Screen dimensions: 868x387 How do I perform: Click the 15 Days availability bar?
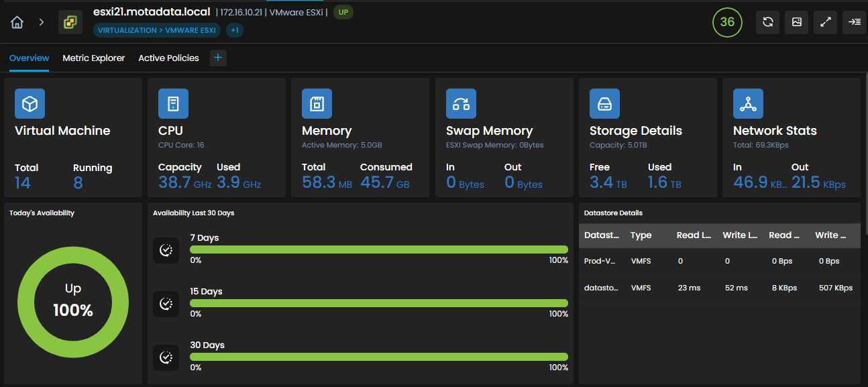379,303
